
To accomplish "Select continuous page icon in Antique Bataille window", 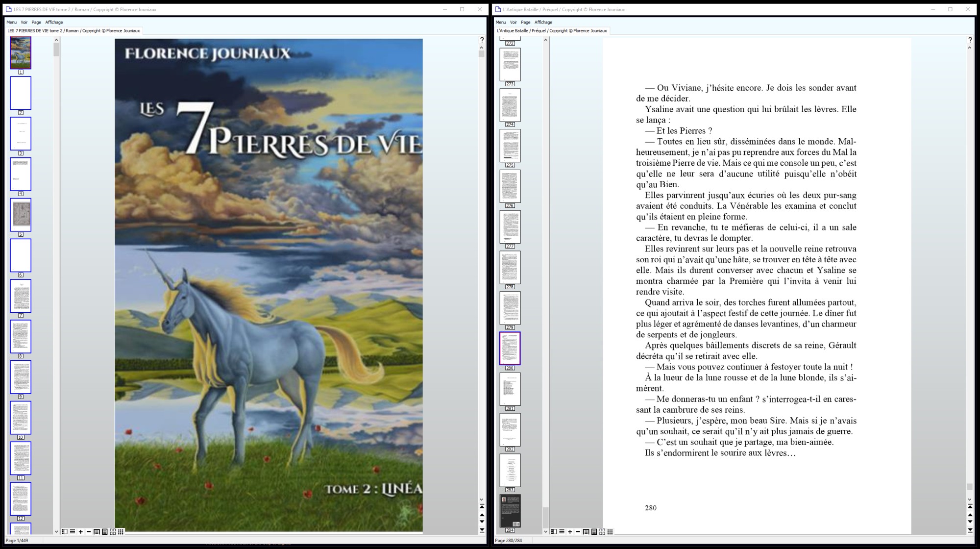I will (x=594, y=532).
